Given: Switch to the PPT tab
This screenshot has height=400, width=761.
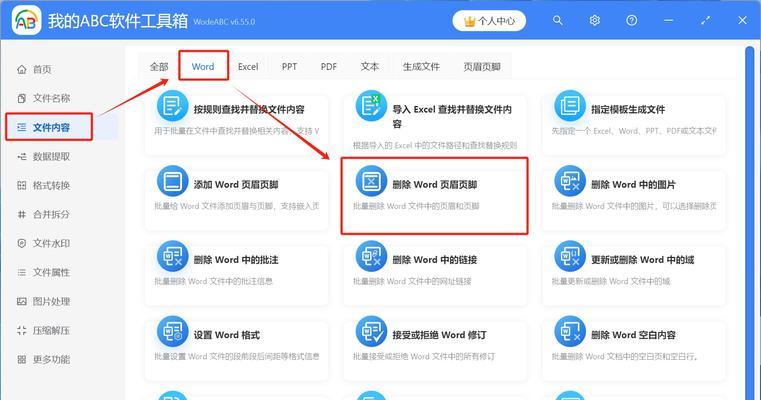Looking at the screenshot, I should [289, 67].
